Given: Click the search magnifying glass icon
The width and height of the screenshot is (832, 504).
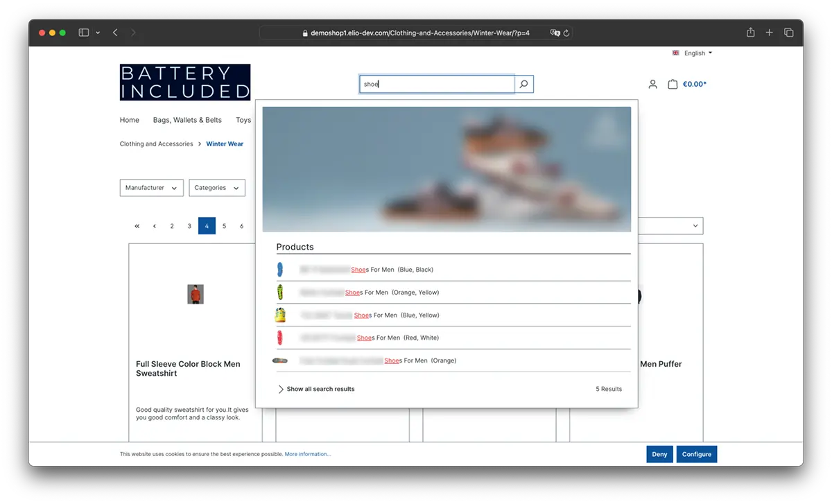Looking at the screenshot, I should [523, 84].
